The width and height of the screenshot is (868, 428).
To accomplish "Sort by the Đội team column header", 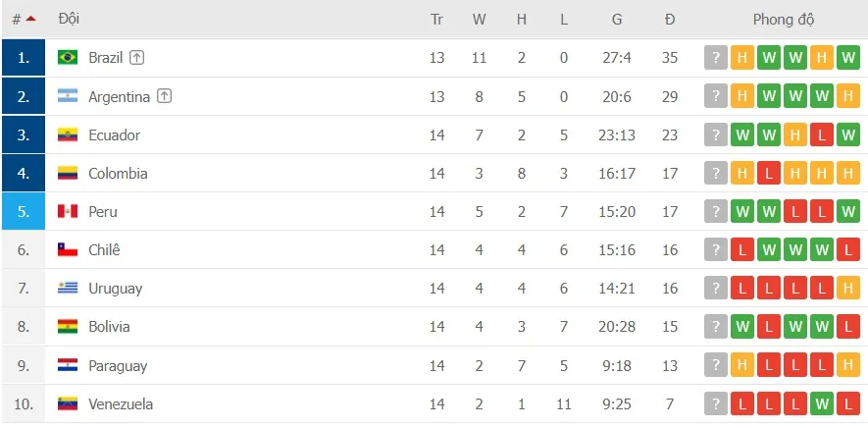I will (x=69, y=19).
